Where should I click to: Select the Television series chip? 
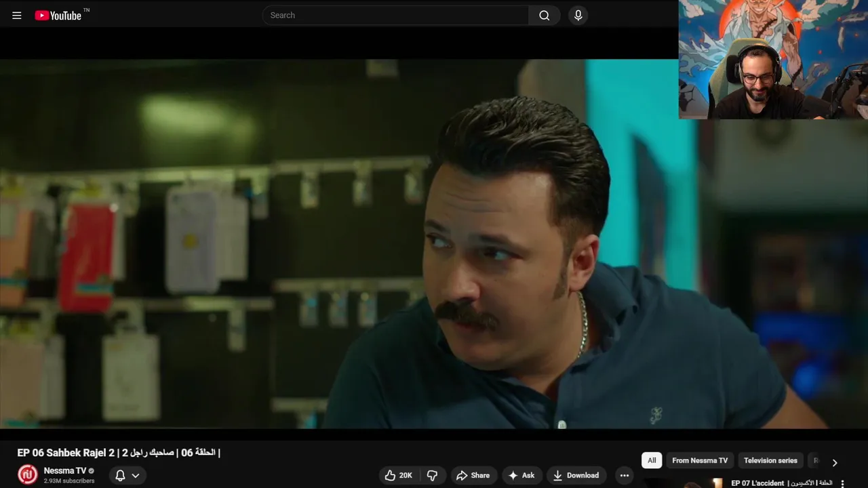pos(770,460)
